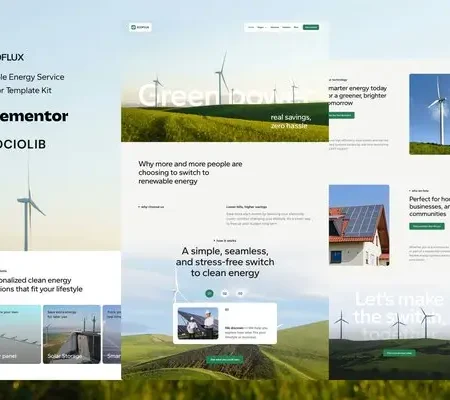Click the green button under 'Smarter energy today'

tap(341, 115)
